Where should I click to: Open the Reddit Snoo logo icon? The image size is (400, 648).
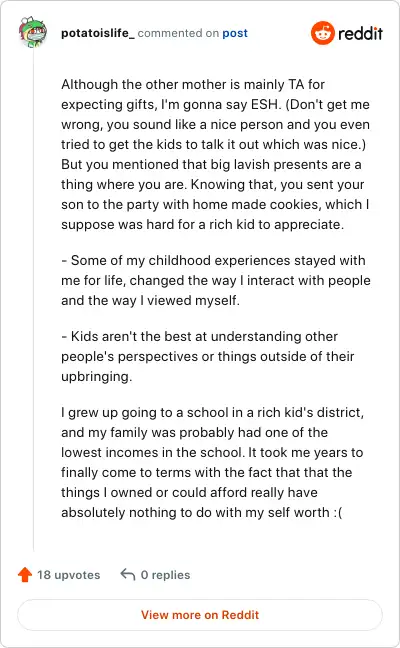tap(322, 33)
